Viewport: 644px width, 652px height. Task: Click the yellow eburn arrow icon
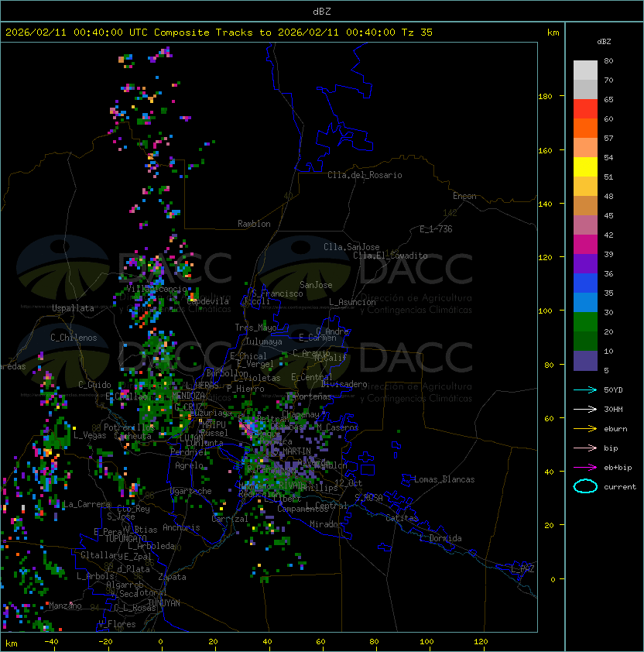click(x=585, y=428)
